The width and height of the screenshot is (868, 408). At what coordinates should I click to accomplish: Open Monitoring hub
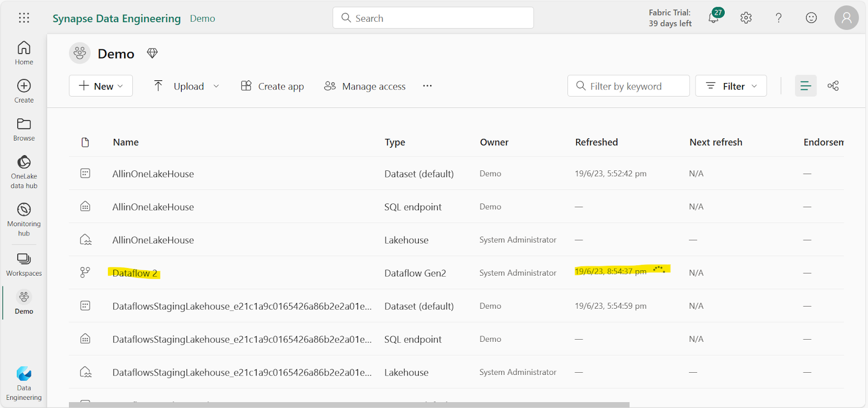click(x=24, y=220)
